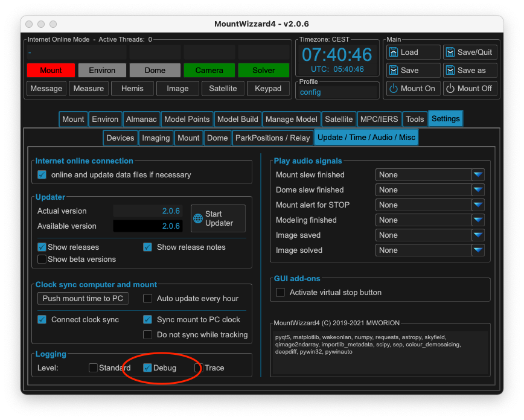This screenshot has width=524, height=420.
Task: Open Modeling finished audio dropdown
Action: coord(430,220)
